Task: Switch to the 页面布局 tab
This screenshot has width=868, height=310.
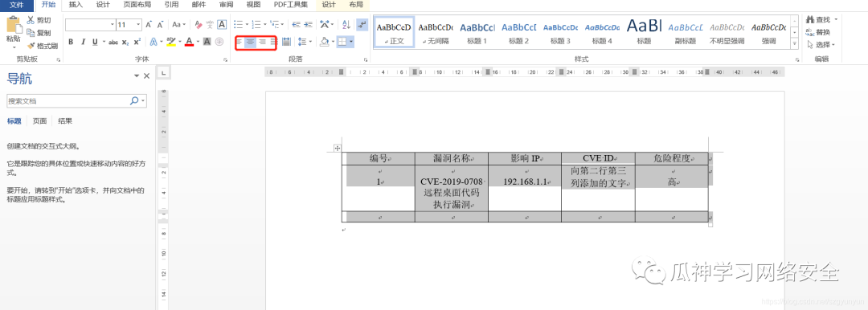Action: pyautogui.click(x=137, y=5)
